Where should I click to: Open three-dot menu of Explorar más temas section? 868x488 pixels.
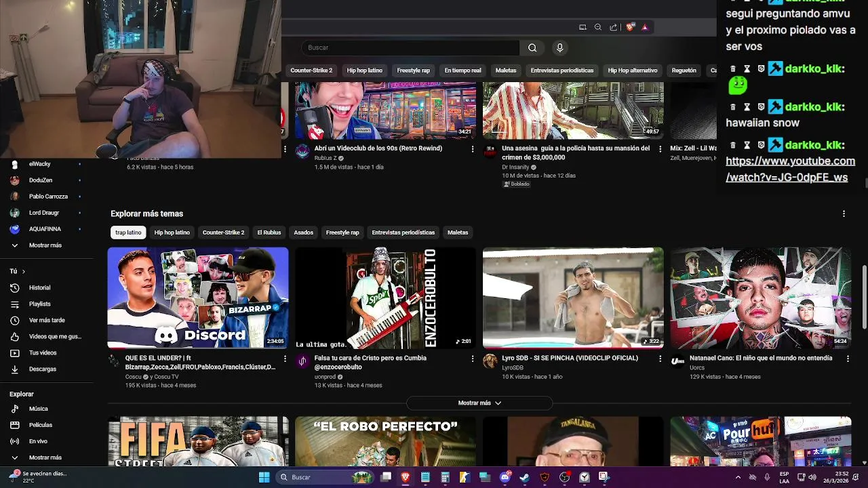[x=844, y=213]
